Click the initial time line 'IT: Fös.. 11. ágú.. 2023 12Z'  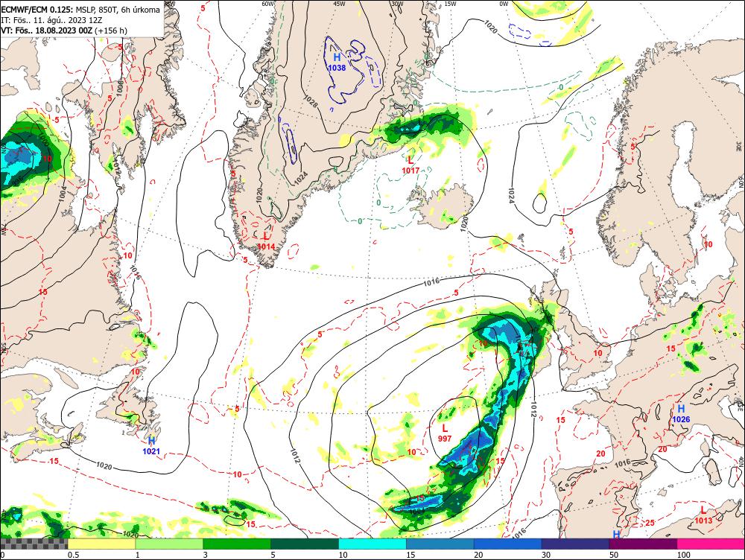pyautogui.click(x=51, y=20)
